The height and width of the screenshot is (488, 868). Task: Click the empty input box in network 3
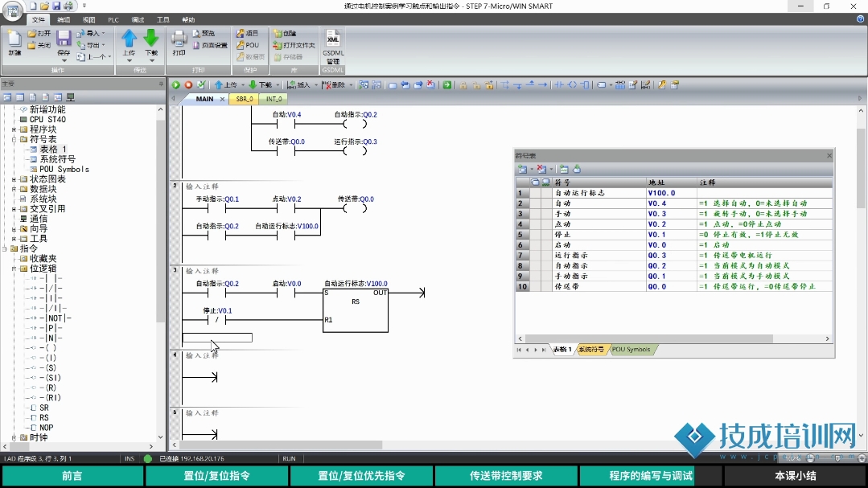(x=217, y=338)
